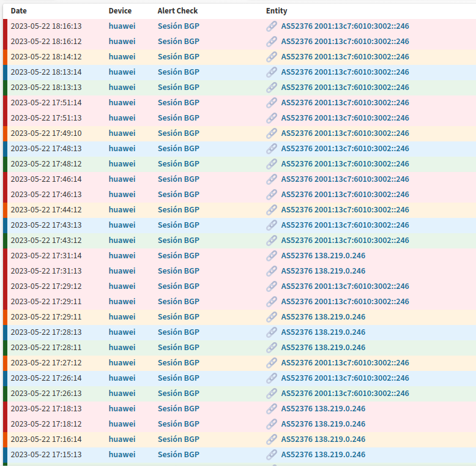Click the link icon in the 17:31:14 row
This screenshot has width=476, height=467.
pos(272,256)
